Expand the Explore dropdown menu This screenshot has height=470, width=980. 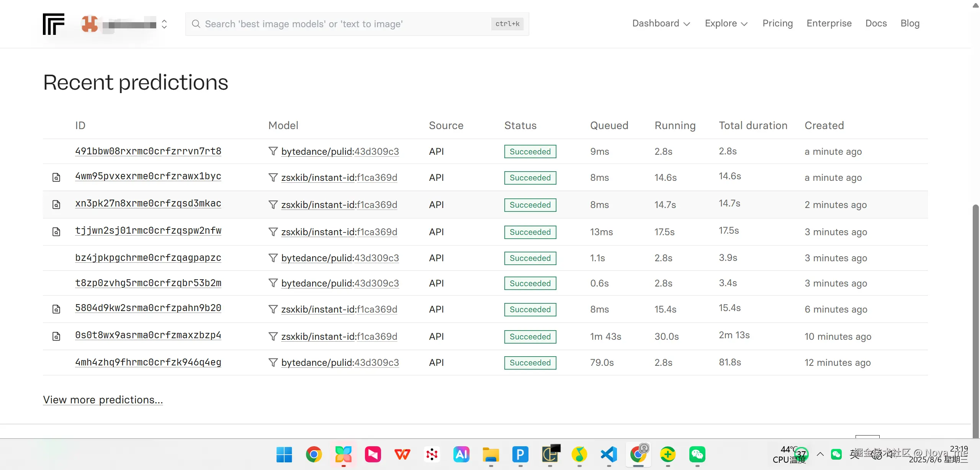726,23
